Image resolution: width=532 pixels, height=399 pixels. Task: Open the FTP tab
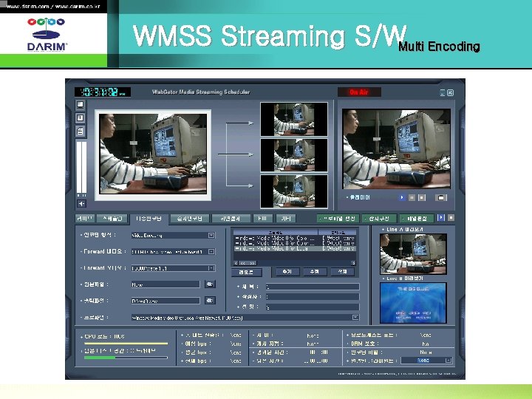tap(262, 219)
